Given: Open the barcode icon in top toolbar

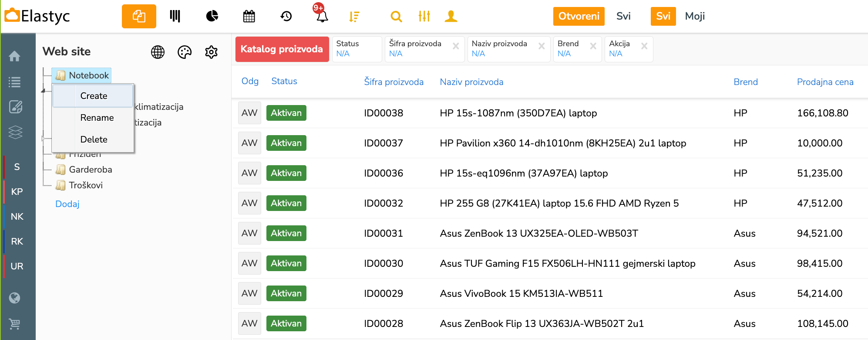Looking at the screenshot, I should [x=175, y=17].
